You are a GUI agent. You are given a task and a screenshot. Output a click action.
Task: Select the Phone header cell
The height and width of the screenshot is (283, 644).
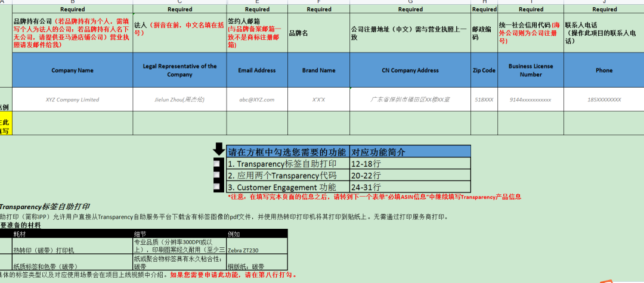603,70
